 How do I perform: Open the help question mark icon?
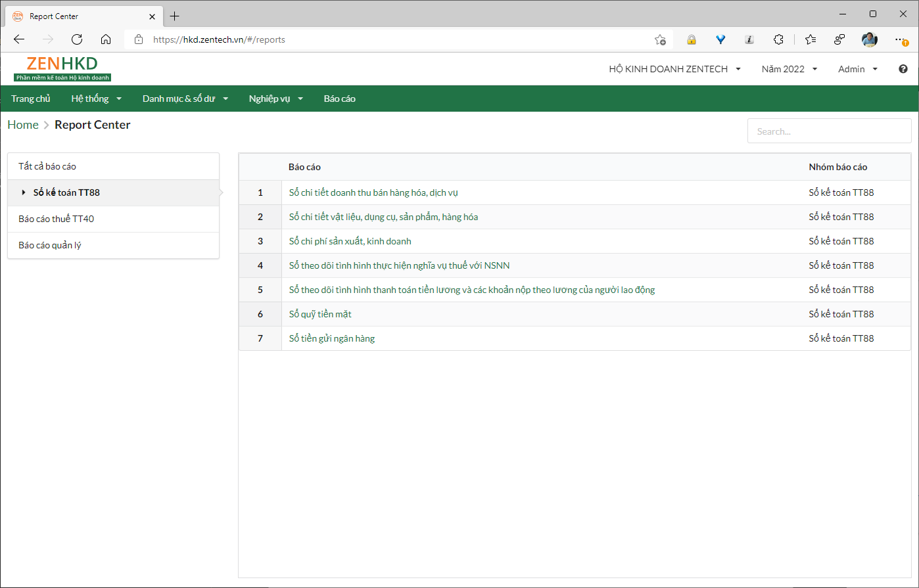coord(903,69)
